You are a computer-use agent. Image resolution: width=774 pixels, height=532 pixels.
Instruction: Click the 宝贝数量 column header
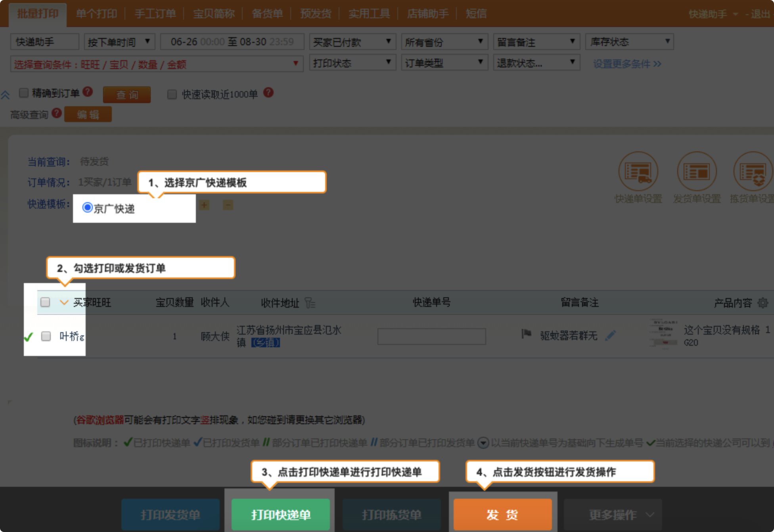174,302
